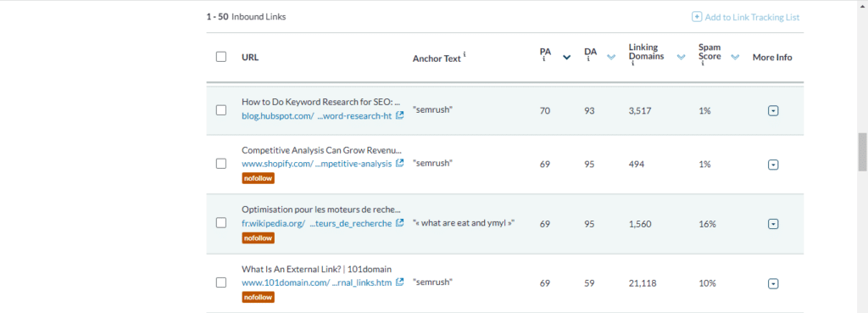Click the info icon next to Anchor Text
This screenshot has height=313, width=868.
click(x=465, y=54)
